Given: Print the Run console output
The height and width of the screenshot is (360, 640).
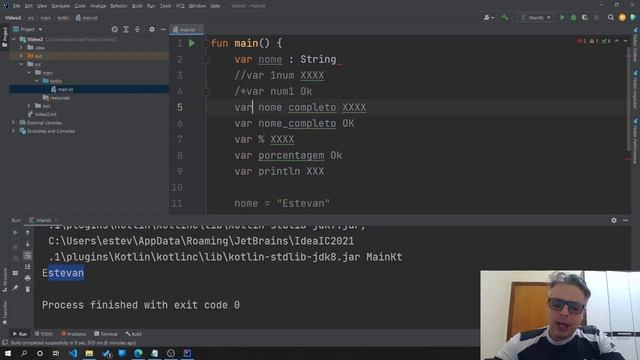Looking at the screenshot, I should coord(28,278).
